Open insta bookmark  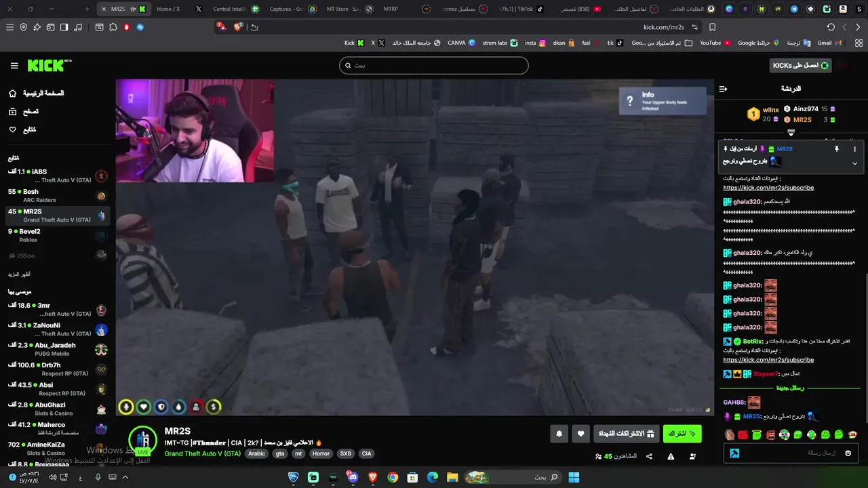click(535, 43)
